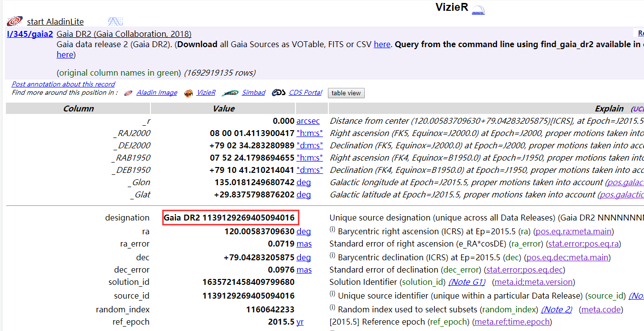Click the yr link in ref_epoch row
This screenshot has width=644, height=331.
pyautogui.click(x=300, y=322)
